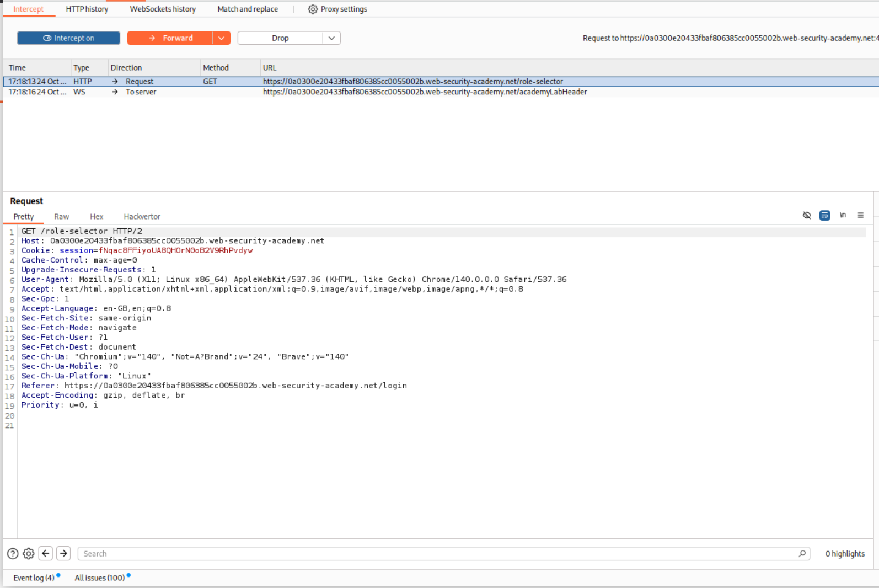The height and width of the screenshot is (588, 879).
Task: Open the Drop dropdown arrow
Action: click(x=331, y=38)
